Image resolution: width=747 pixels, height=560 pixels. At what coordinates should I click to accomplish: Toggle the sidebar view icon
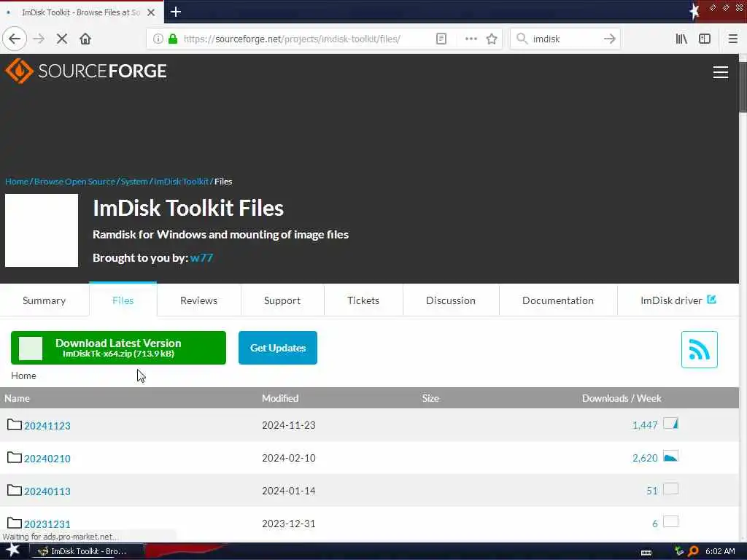(705, 39)
